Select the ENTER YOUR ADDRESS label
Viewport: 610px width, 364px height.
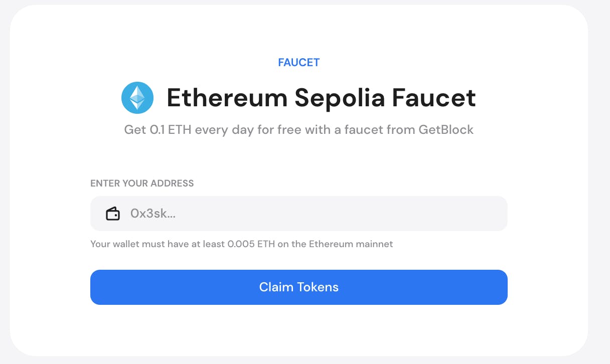tap(142, 183)
